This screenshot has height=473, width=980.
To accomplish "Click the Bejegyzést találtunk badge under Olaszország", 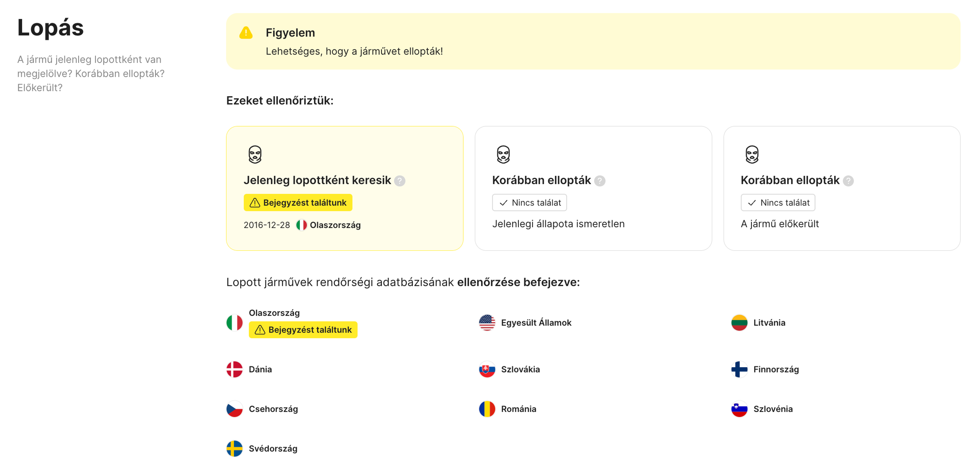I will pyautogui.click(x=303, y=330).
